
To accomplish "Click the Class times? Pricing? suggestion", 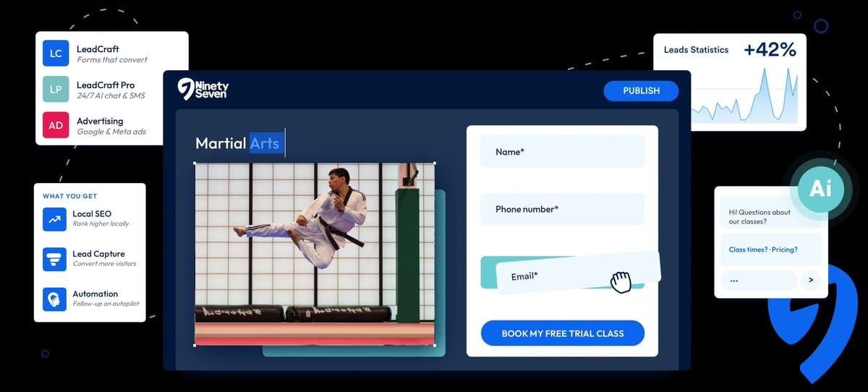I will tap(763, 250).
